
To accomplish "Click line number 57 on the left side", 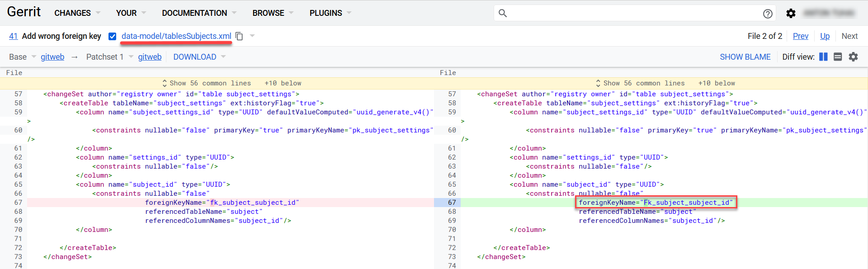I will click(x=18, y=94).
